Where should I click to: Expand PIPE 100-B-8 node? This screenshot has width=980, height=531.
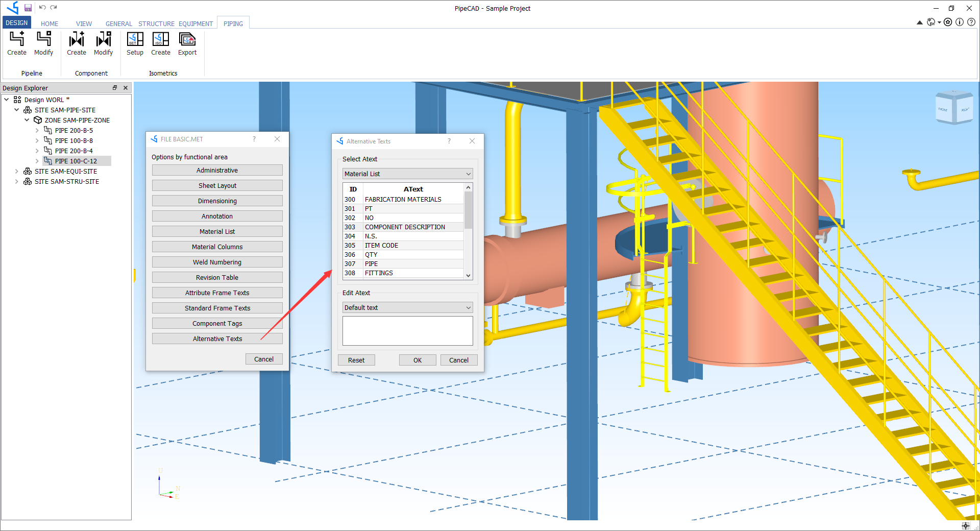click(x=37, y=140)
